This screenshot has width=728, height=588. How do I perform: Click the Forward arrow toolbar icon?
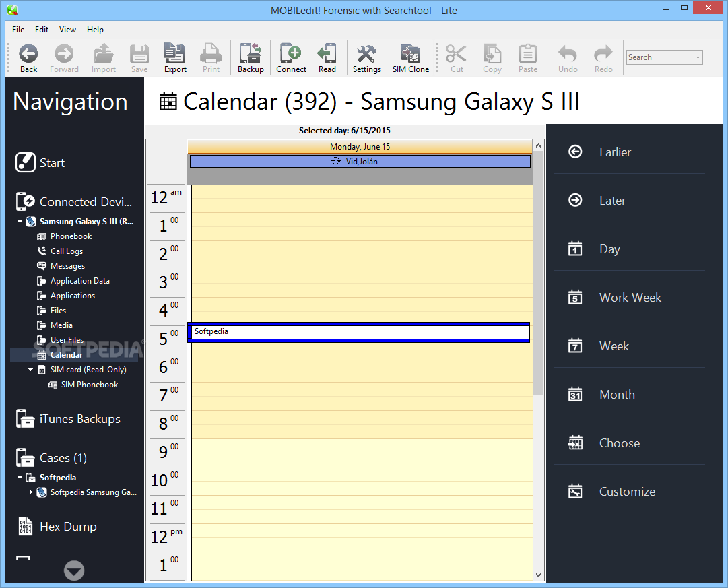(x=64, y=55)
